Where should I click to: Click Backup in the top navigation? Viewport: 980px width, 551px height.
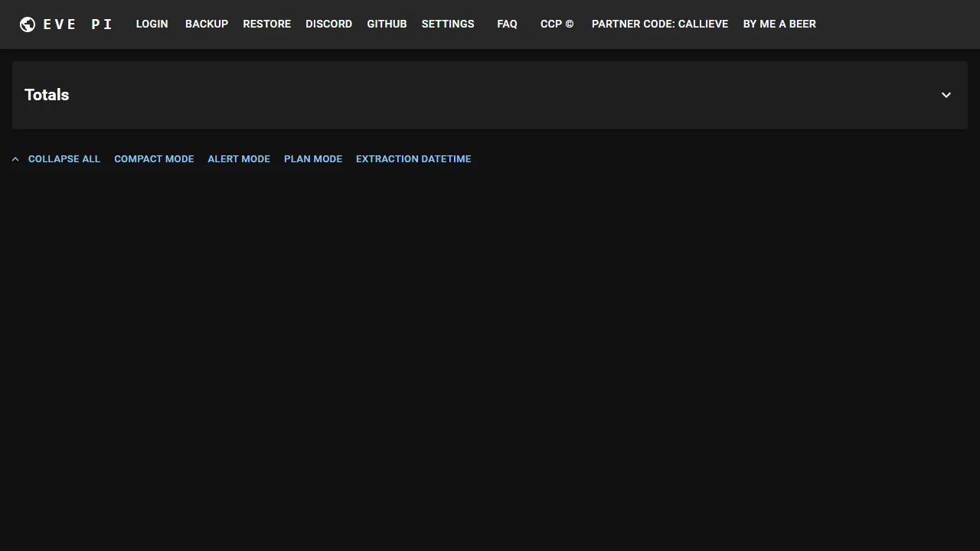[x=207, y=24]
